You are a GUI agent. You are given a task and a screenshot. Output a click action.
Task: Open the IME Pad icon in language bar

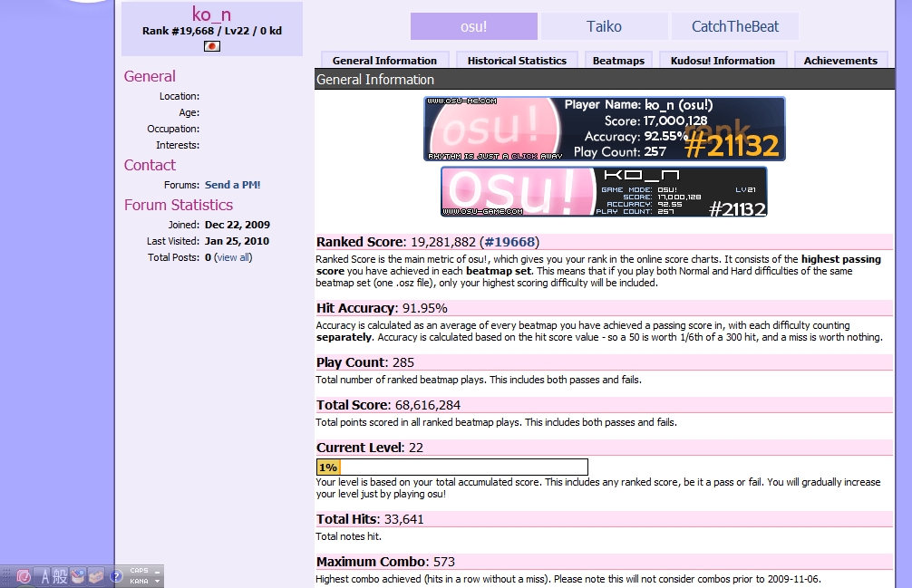click(x=77, y=576)
